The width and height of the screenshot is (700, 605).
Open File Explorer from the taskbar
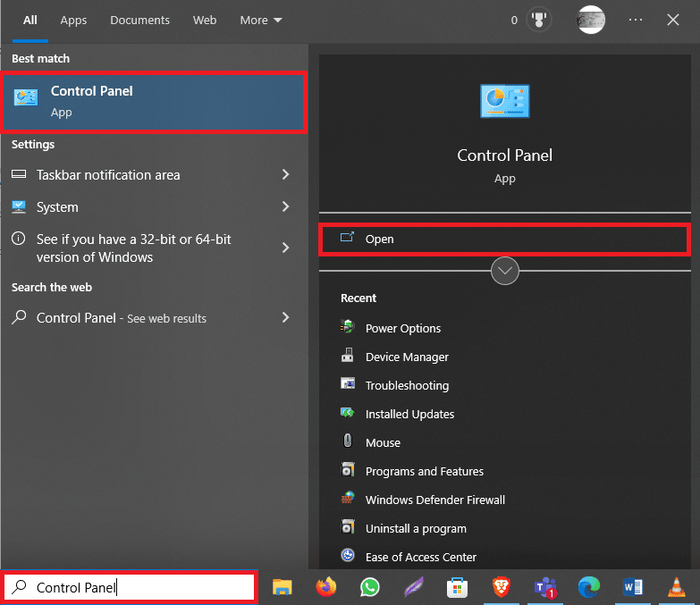283,587
